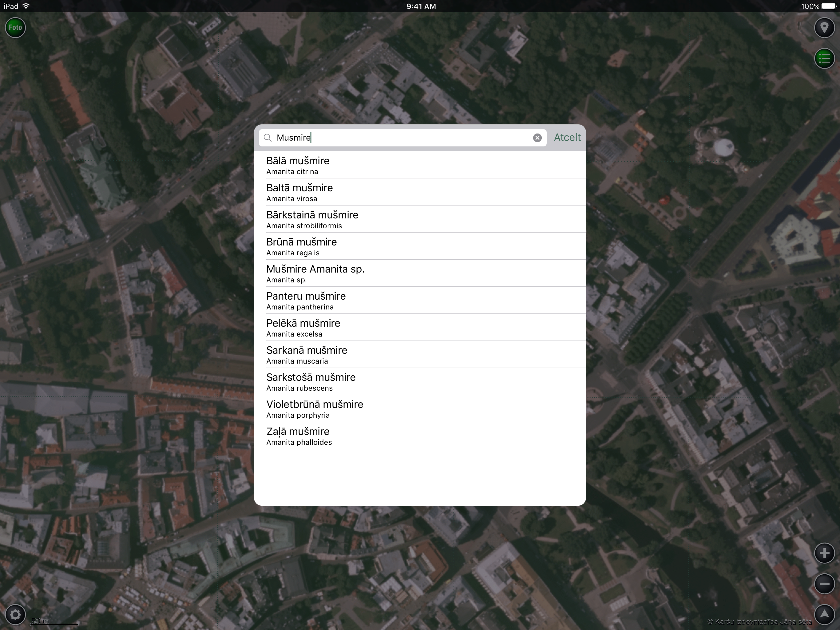Pick Zaļā mušmire Amanita phalloides
This screenshot has height=630, width=840.
click(420, 436)
